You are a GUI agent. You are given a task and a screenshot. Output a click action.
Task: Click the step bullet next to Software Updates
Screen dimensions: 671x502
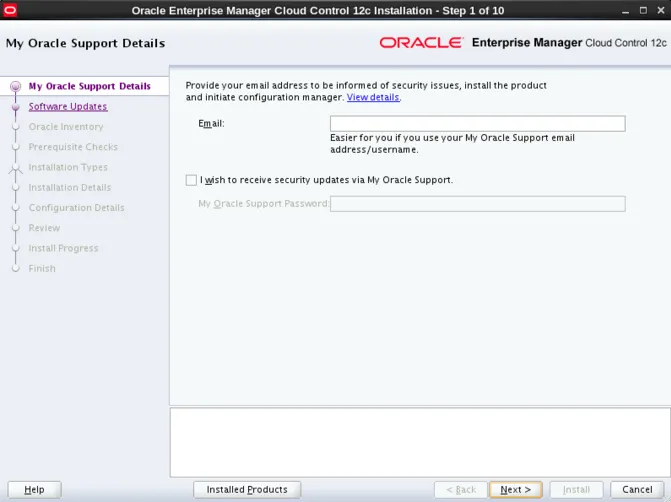tap(15, 107)
